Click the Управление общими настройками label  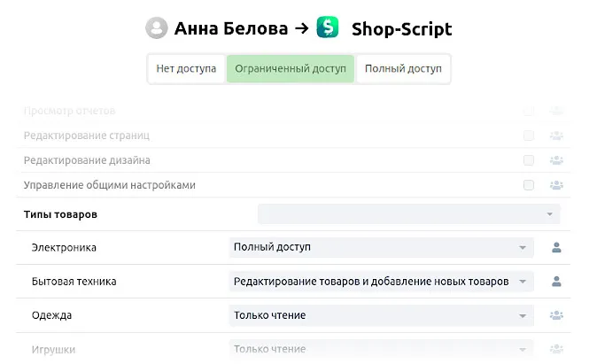109,185
